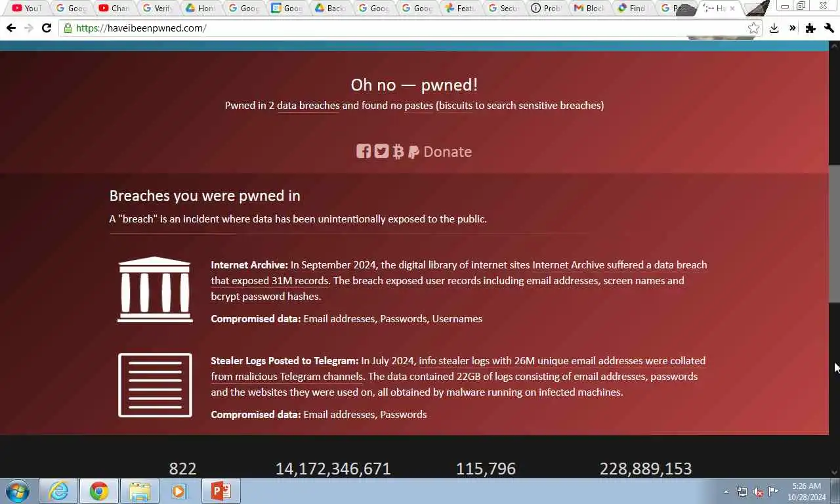Switch to the Pas tab

[675, 8]
